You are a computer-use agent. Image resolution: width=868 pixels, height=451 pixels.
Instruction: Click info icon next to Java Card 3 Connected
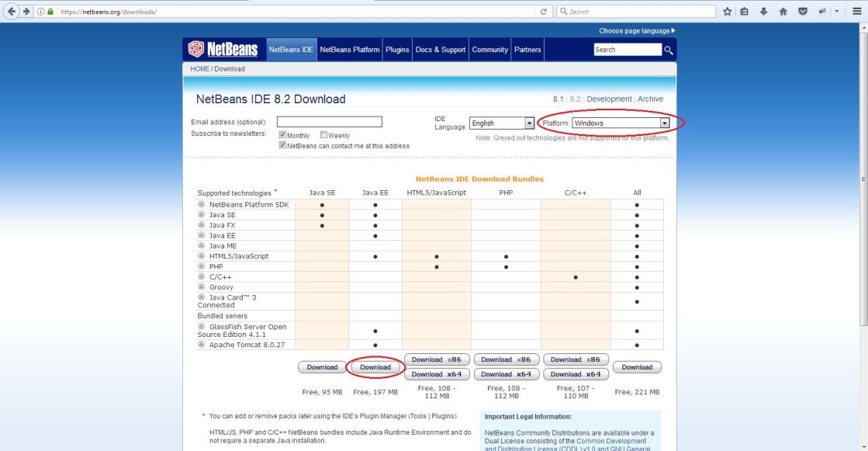pyautogui.click(x=202, y=297)
